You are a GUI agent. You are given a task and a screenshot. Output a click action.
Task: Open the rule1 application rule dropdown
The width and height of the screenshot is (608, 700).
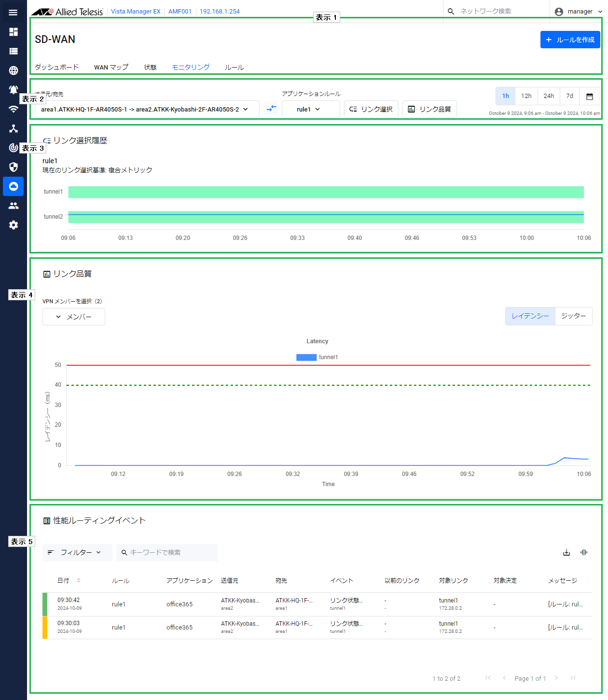point(310,109)
